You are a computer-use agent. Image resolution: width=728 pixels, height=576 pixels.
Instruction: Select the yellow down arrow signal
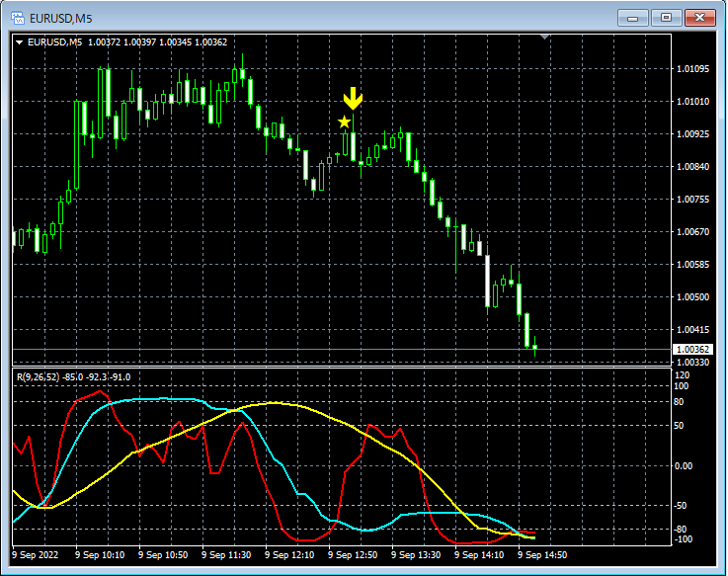click(x=353, y=98)
